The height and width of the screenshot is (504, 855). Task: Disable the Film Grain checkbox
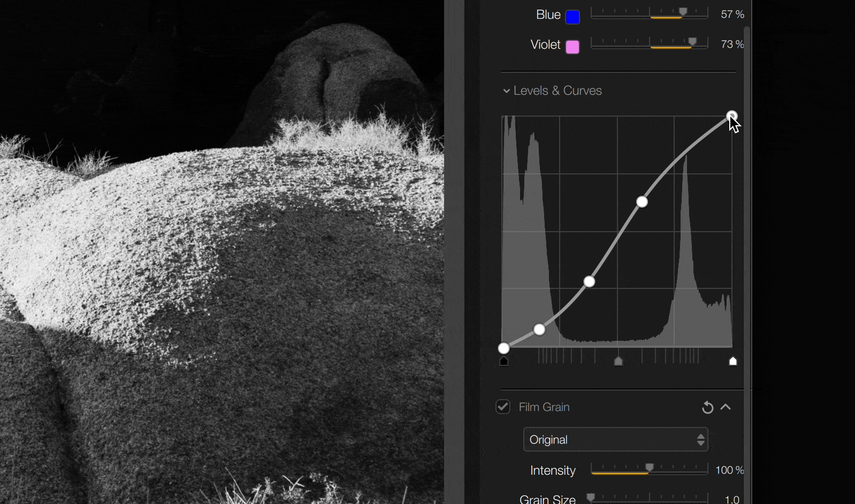pyautogui.click(x=503, y=407)
